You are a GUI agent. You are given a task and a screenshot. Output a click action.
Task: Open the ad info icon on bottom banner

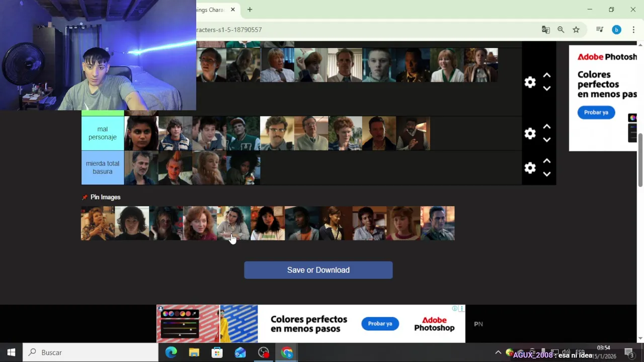(x=455, y=308)
